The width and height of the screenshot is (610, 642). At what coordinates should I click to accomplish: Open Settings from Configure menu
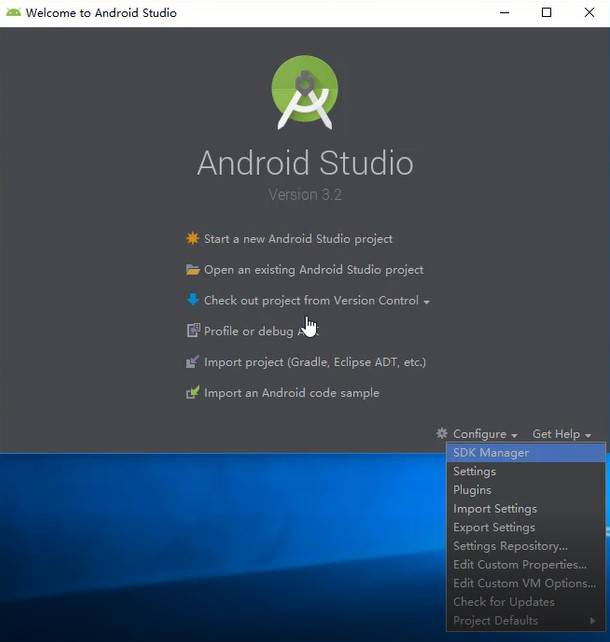pyautogui.click(x=526, y=471)
